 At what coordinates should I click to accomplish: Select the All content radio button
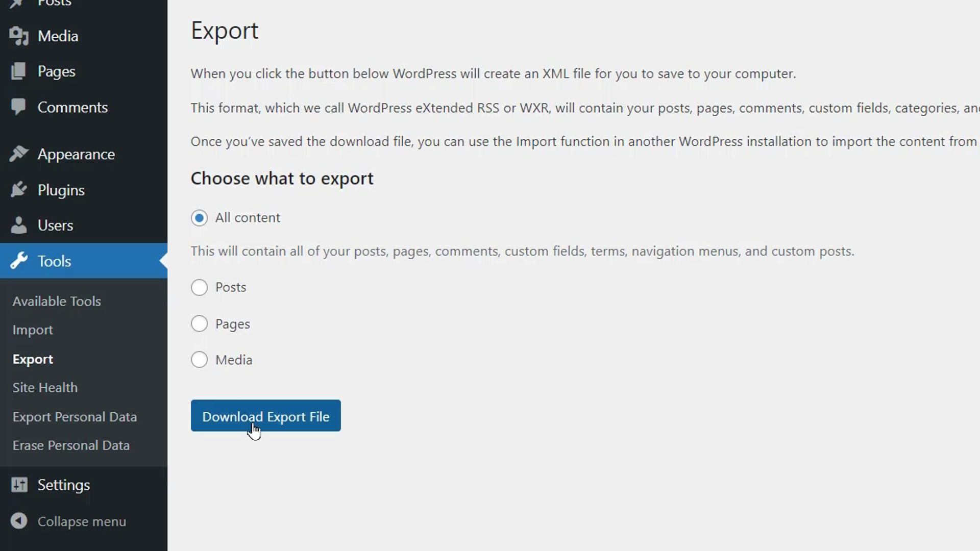(x=199, y=217)
